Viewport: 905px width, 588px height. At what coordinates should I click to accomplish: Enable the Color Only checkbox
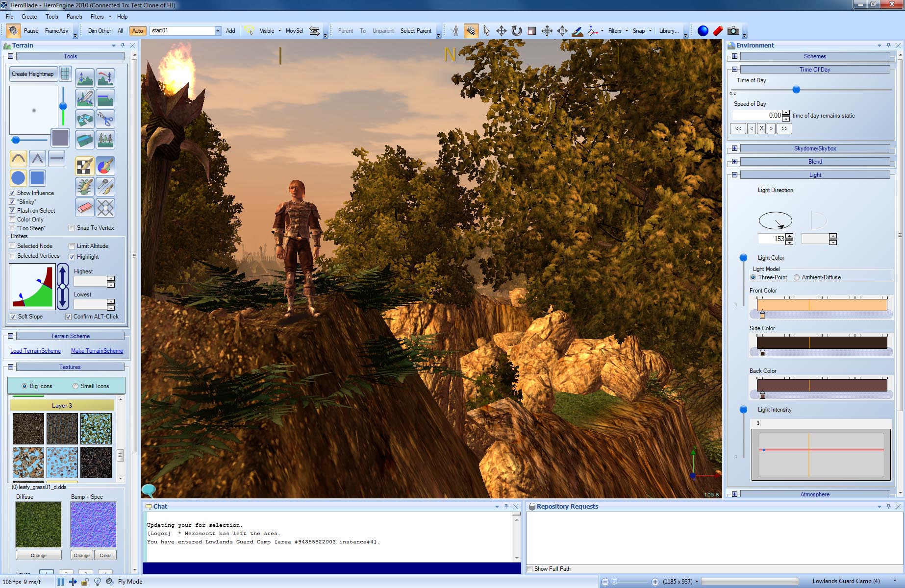tap(12, 220)
